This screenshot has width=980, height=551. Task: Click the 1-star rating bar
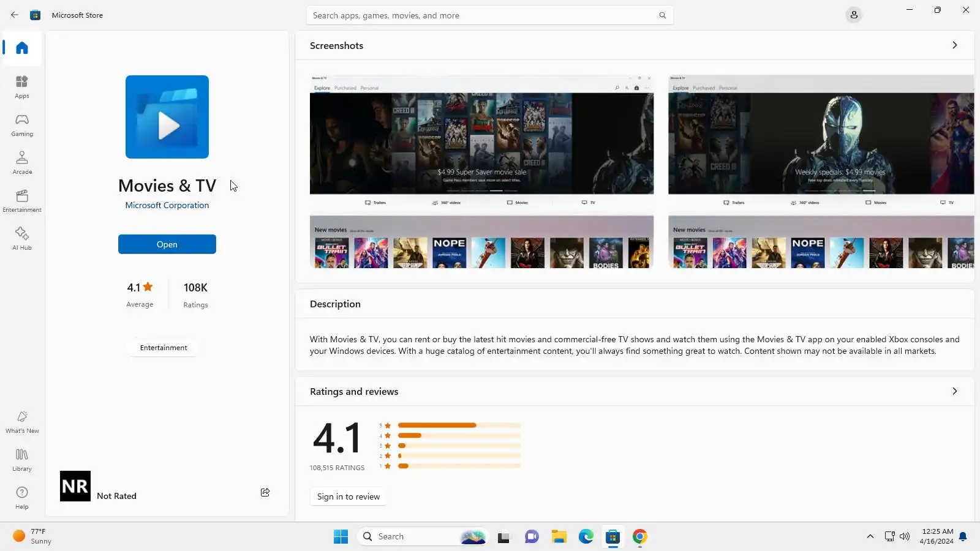pos(459,466)
